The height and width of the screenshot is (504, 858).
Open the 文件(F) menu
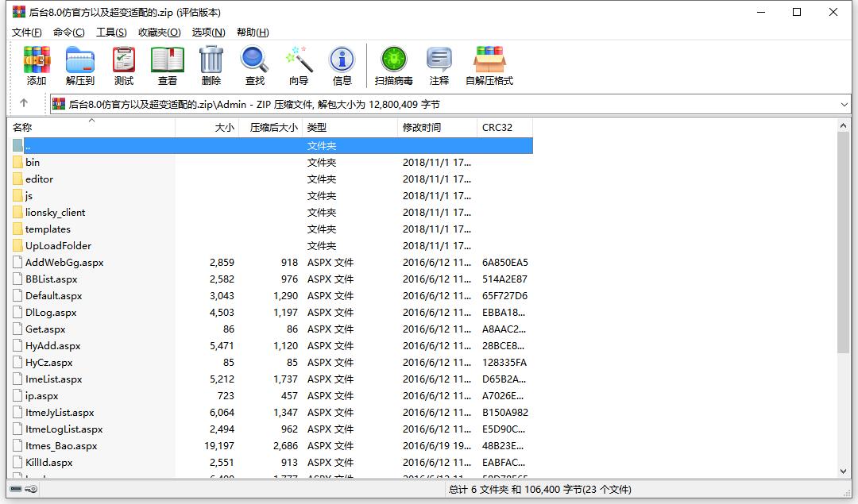point(27,32)
